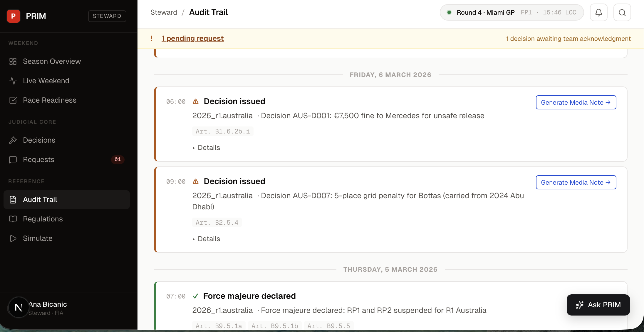This screenshot has width=644, height=332.
Task: Select the Live Weekend waveform icon
Action: pos(13,81)
